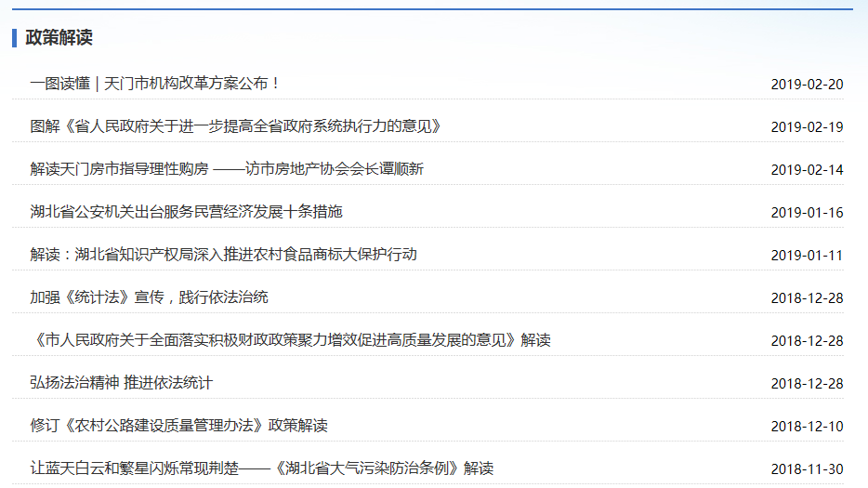The image size is (868, 488).
Task: Click the date 2018-12-10
Action: click(x=807, y=427)
